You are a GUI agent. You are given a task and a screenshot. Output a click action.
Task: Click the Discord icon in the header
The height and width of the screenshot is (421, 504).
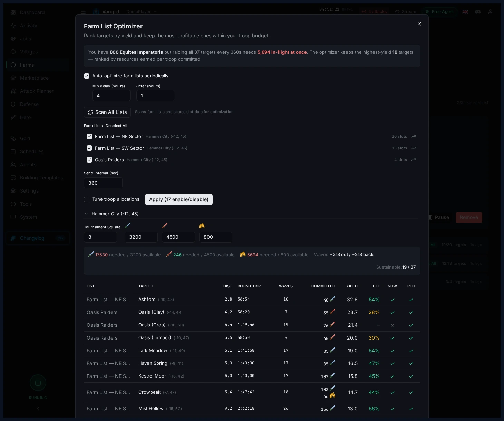click(x=478, y=12)
